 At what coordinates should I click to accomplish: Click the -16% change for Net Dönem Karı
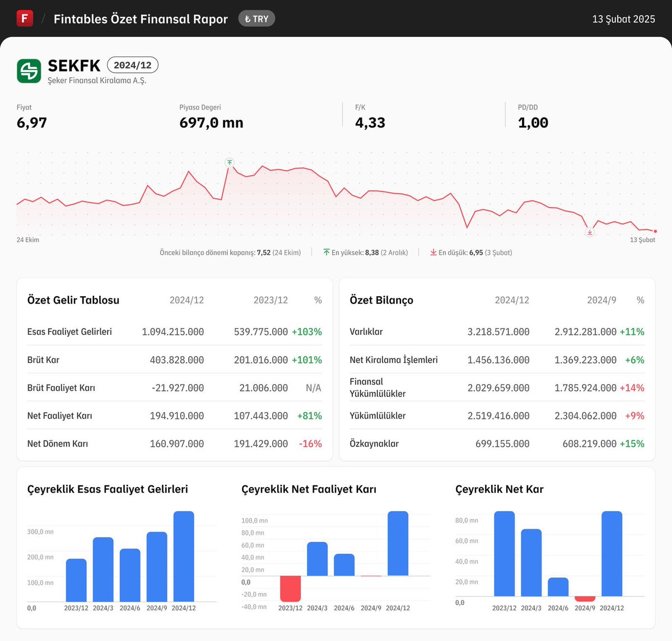pyautogui.click(x=310, y=443)
